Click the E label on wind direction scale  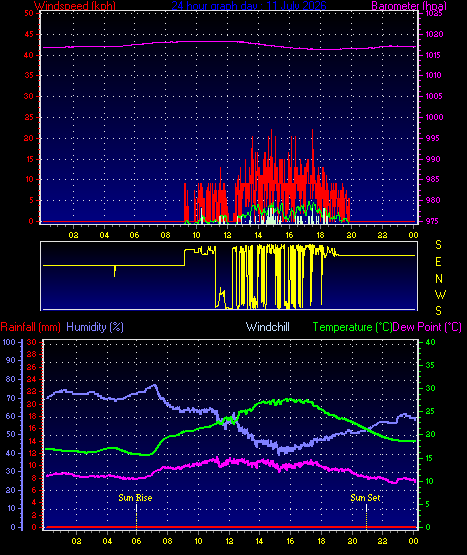click(x=438, y=262)
